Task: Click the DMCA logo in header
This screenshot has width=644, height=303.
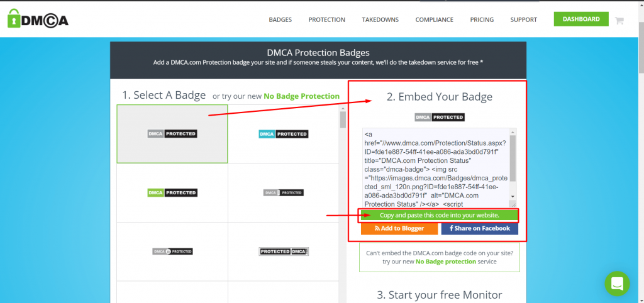Action: coord(38,19)
